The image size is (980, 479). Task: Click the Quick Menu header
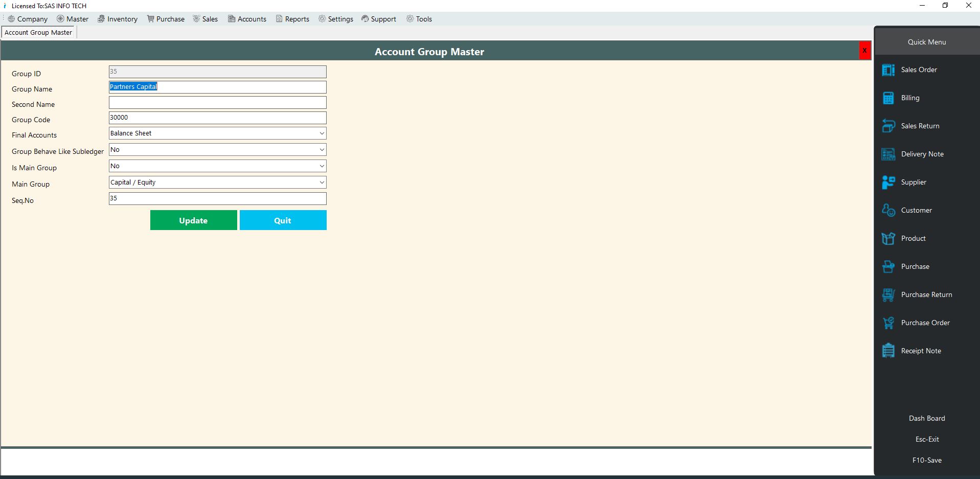coord(927,42)
